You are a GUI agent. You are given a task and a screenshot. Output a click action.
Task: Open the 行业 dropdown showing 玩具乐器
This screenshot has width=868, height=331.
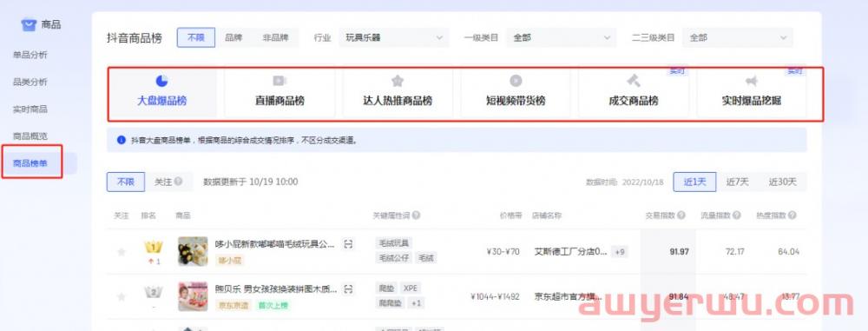click(x=393, y=37)
